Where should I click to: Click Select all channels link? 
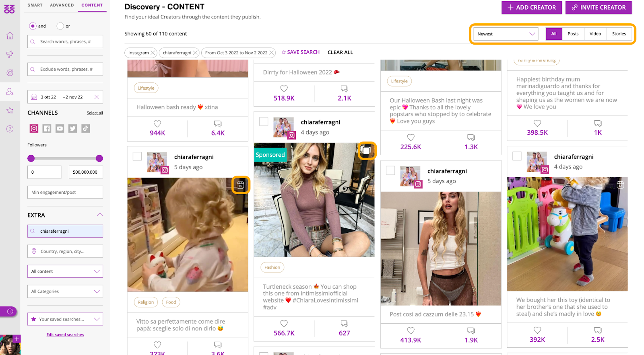[95, 113]
